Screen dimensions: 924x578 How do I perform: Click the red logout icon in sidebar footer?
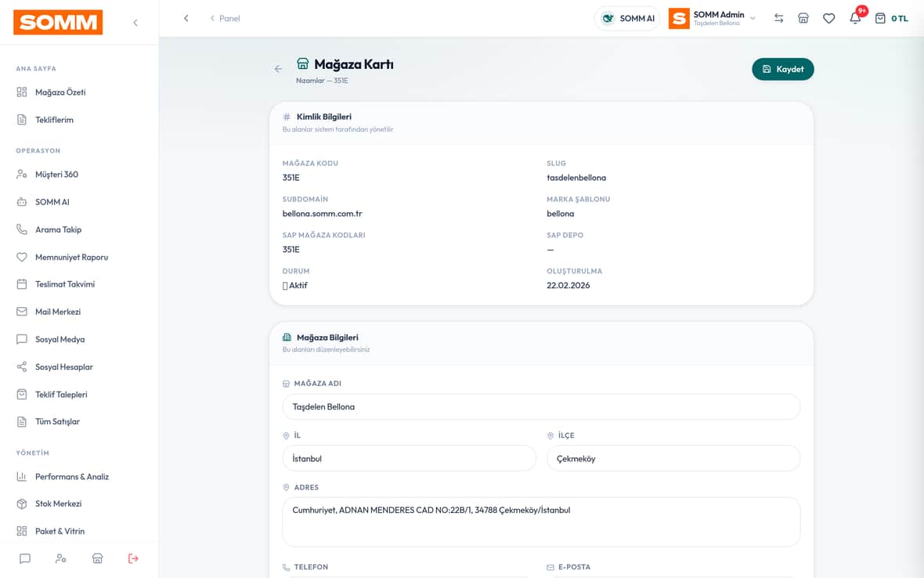[x=133, y=558]
